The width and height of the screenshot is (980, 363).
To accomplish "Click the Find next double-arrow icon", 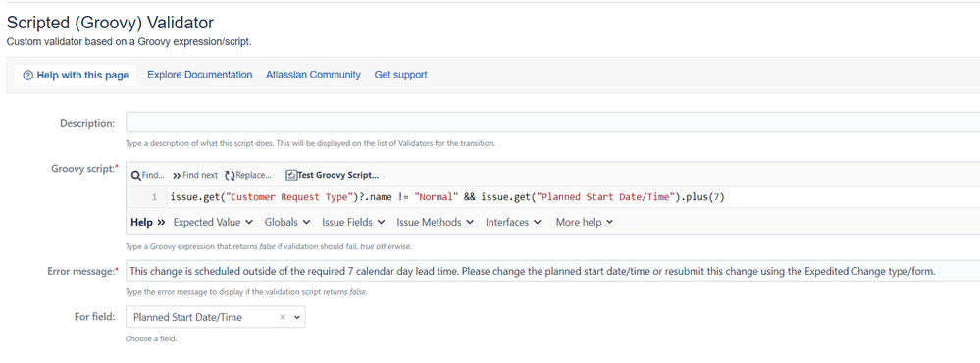I will tap(177, 175).
